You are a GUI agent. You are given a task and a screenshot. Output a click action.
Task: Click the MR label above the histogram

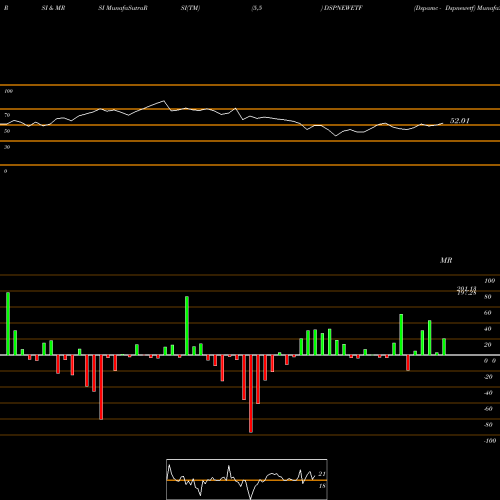pyautogui.click(x=446, y=260)
